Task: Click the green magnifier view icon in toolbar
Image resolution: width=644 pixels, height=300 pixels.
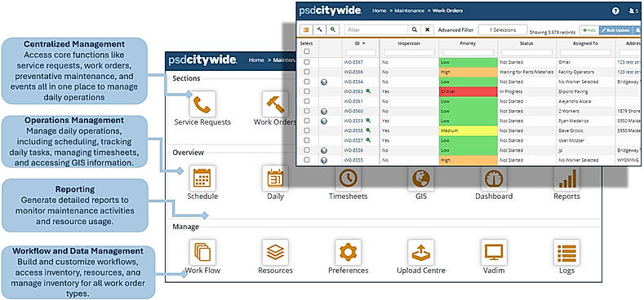Action: (x=333, y=30)
